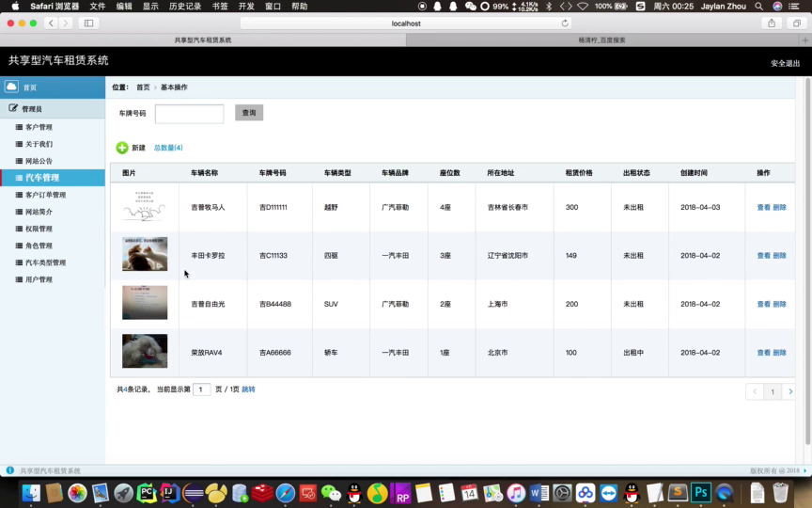
Task: Click the 安全退出 logout link
Action: (x=785, y=63)
